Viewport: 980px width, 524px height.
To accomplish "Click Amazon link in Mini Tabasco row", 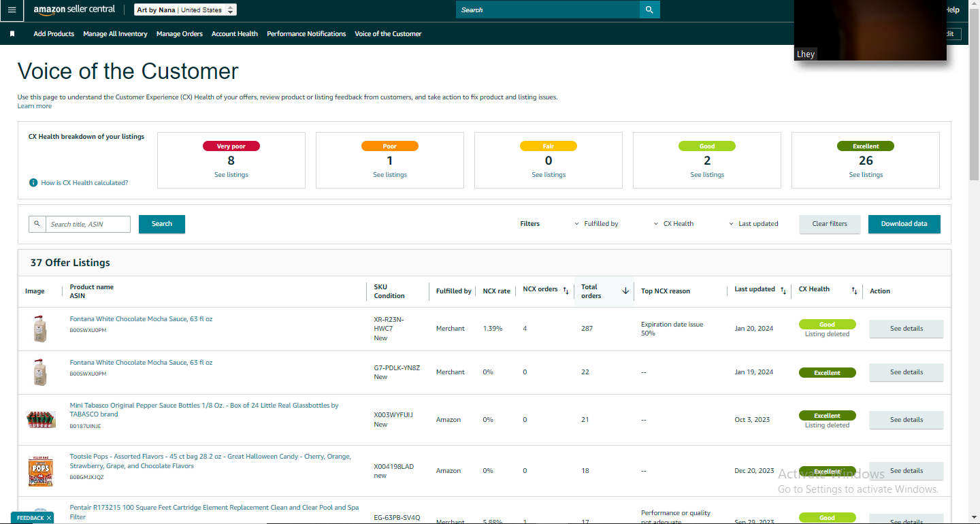I will point(448,420).
